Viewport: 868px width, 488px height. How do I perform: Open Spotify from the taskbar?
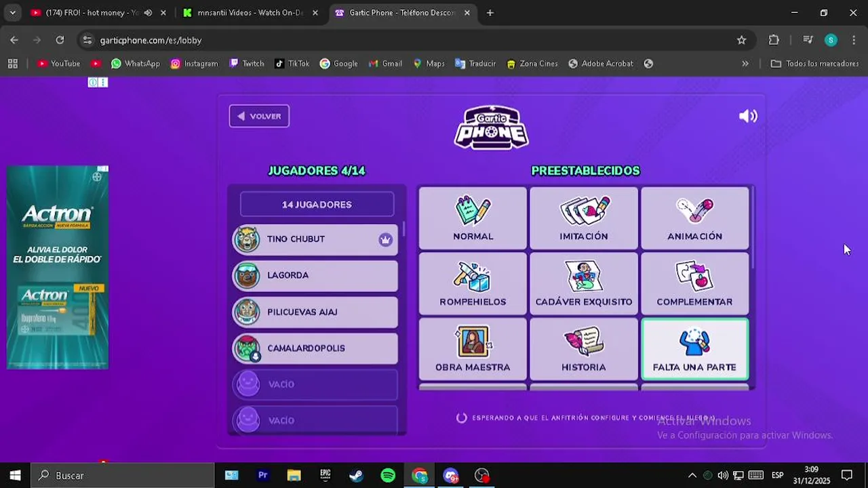pyautogui.click(x=388, y=475)
